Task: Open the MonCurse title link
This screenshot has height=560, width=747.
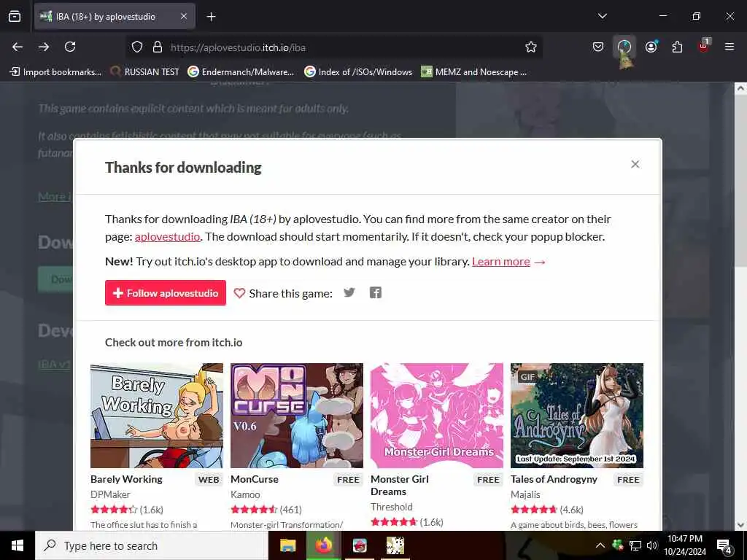Action: [255, 479]
